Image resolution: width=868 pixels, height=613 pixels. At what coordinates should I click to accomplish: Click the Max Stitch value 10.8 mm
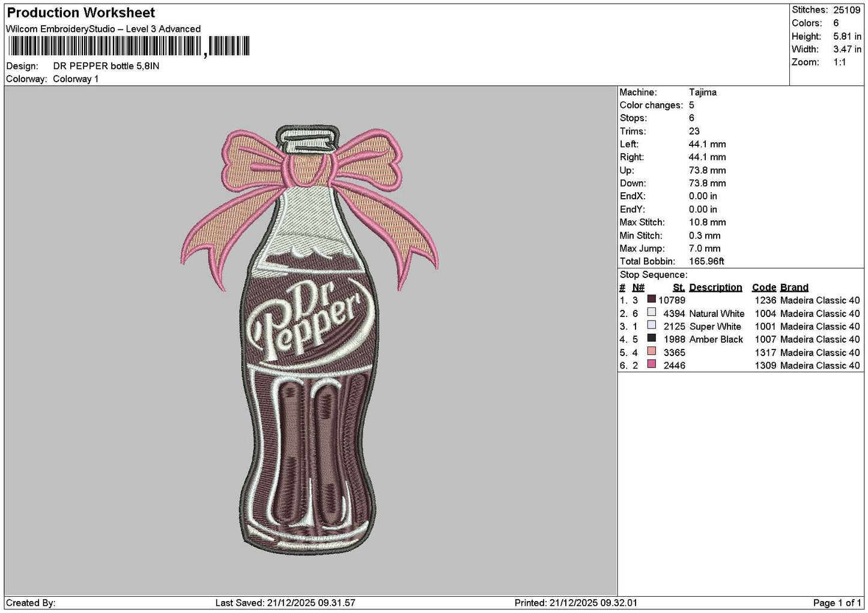707,223
